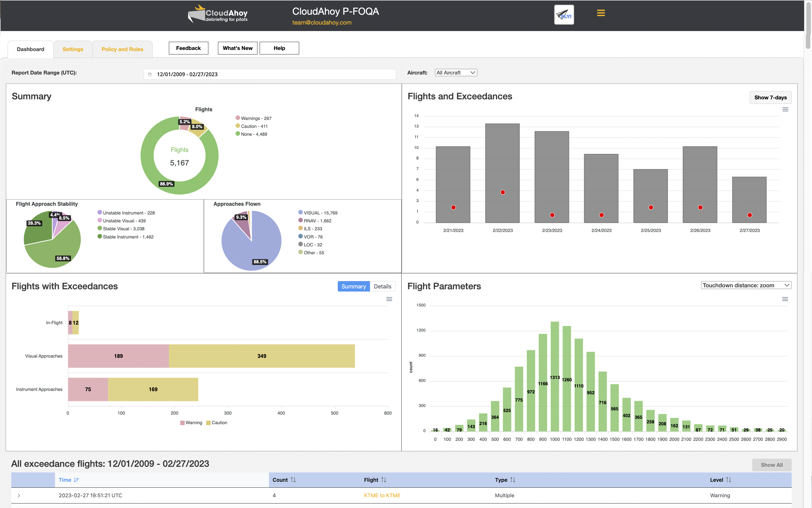The image size is (812, 508).
Task: Select Details view of exceedances
Action: click(383, 286)
